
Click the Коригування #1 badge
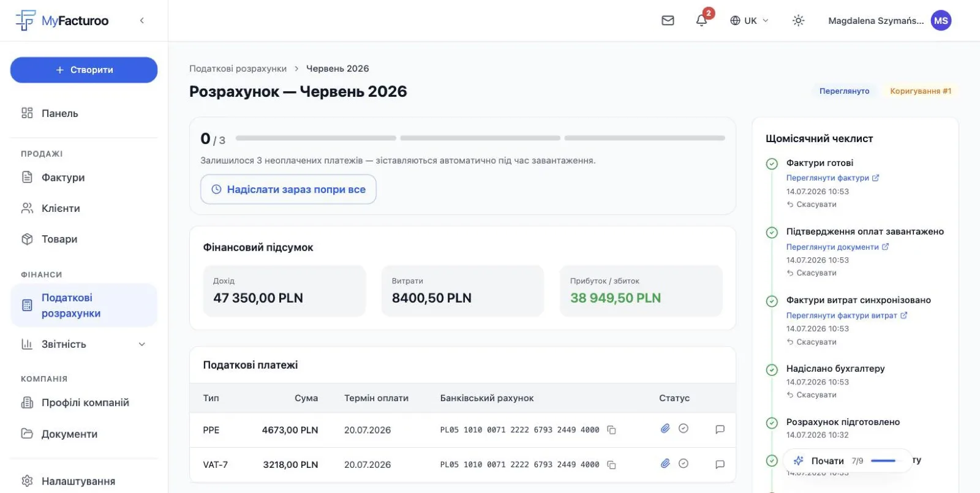[920, 91]
